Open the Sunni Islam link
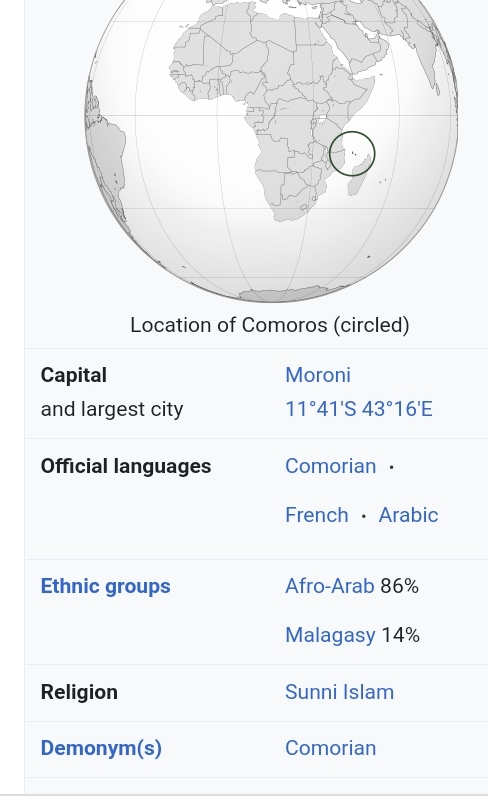This screenshot has width=488, height=798. pos(339,692)
